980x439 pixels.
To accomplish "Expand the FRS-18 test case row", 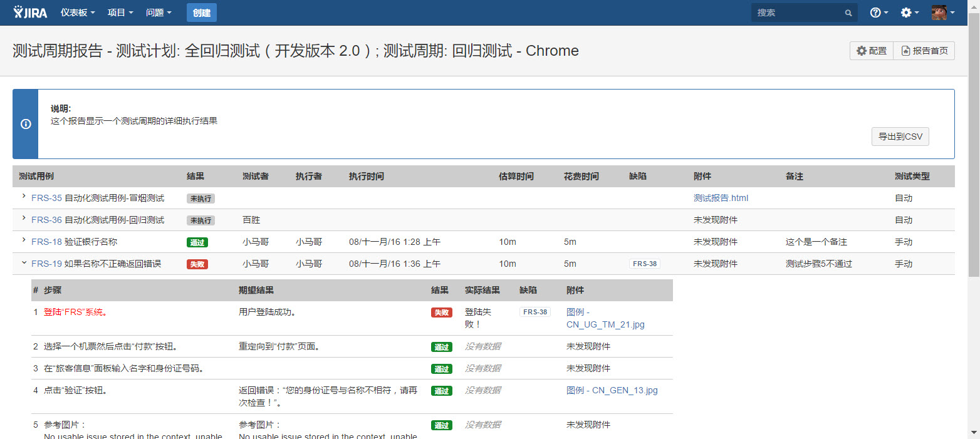I will [x=24, y=240].
